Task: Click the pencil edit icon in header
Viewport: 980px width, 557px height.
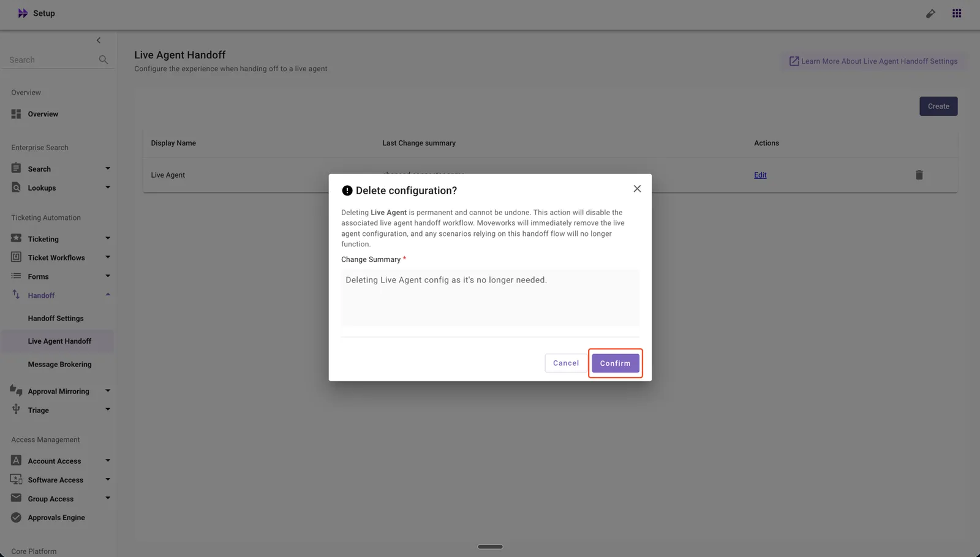Action: (930, 13)
